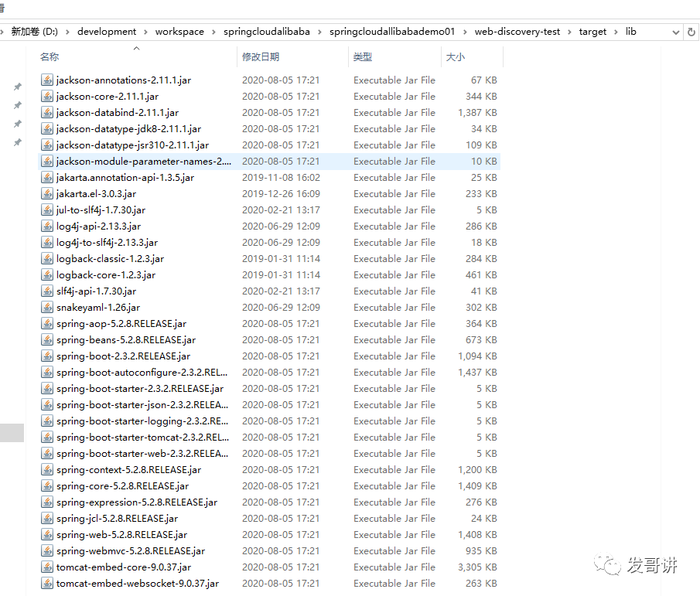
Task: Expand chevron after web-discovery-test breadcrumb
Action: [569, 32]
